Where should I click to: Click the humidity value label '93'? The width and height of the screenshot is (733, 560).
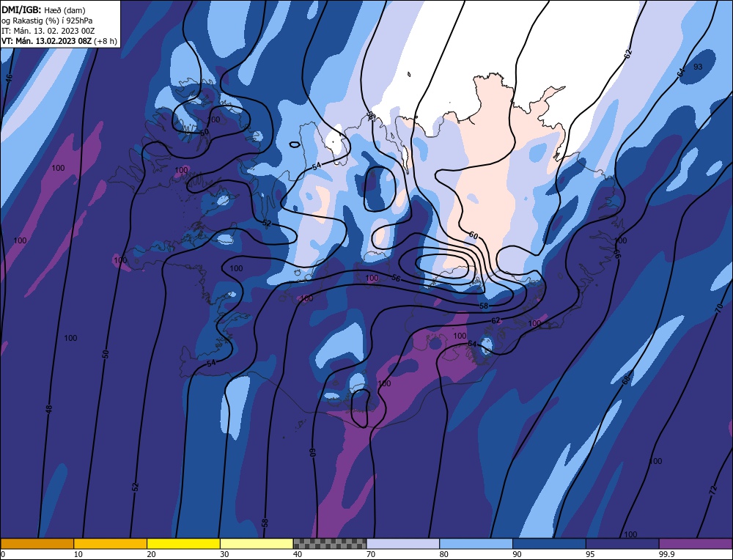[698, 67]
